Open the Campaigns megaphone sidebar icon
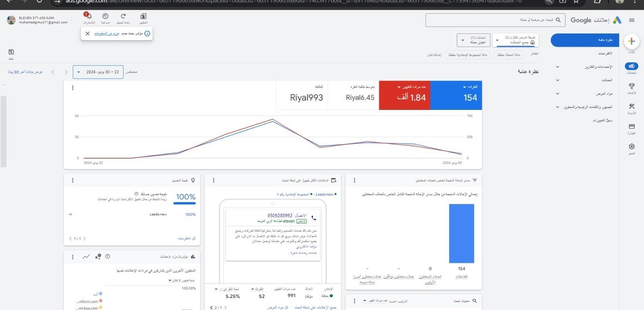Image resolution: width=644 pixels, height=310 pixels. click(632, 67)
